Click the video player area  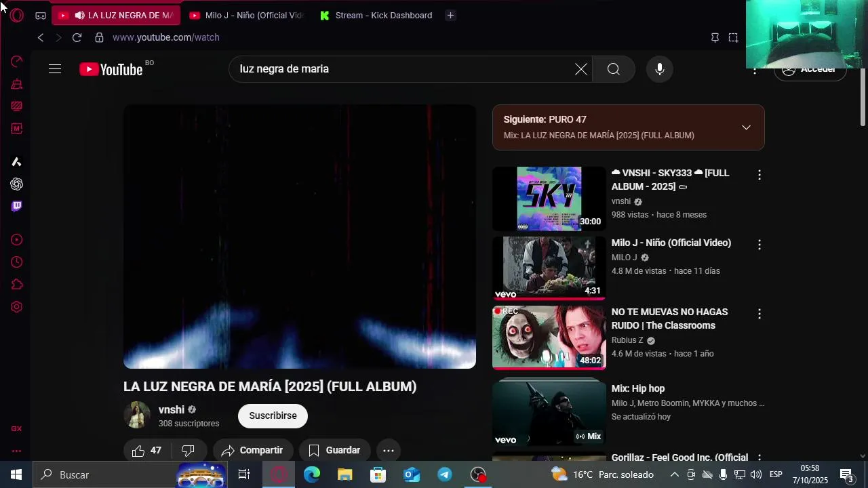(300, 237)
